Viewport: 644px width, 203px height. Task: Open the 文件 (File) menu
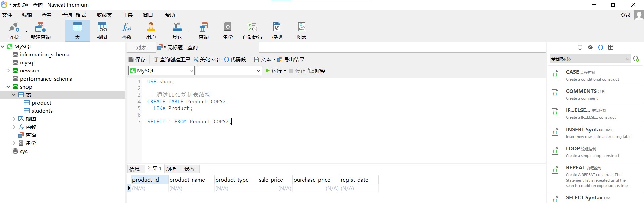[7, 15]
